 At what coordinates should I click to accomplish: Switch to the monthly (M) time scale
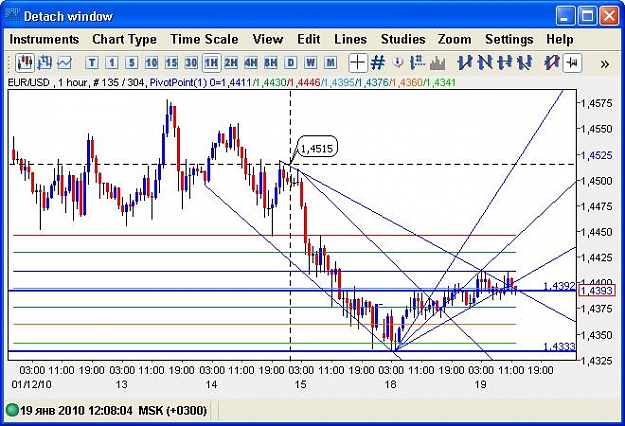tap(330, 63)
